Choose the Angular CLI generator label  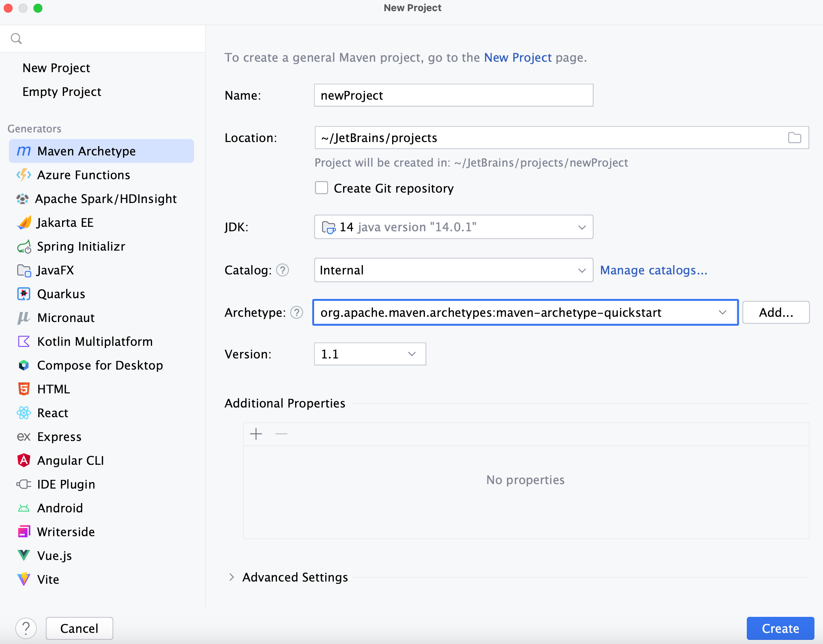coord(71,460)
